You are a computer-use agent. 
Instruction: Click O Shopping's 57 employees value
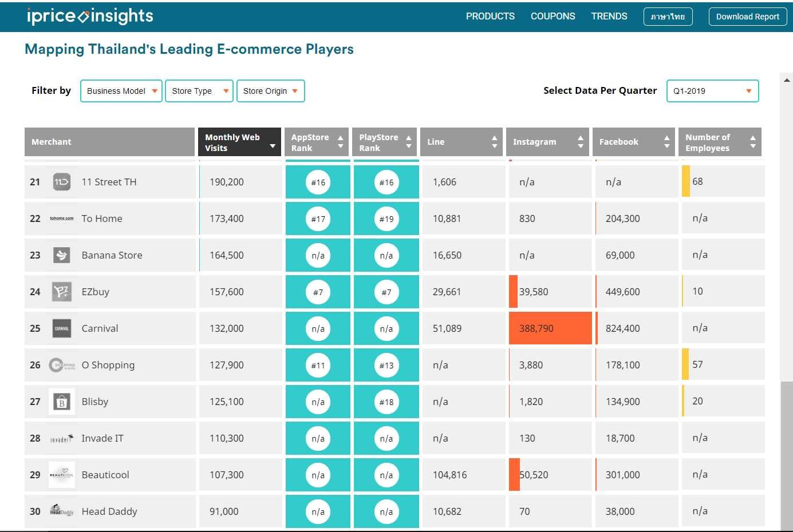pos(697,364)
